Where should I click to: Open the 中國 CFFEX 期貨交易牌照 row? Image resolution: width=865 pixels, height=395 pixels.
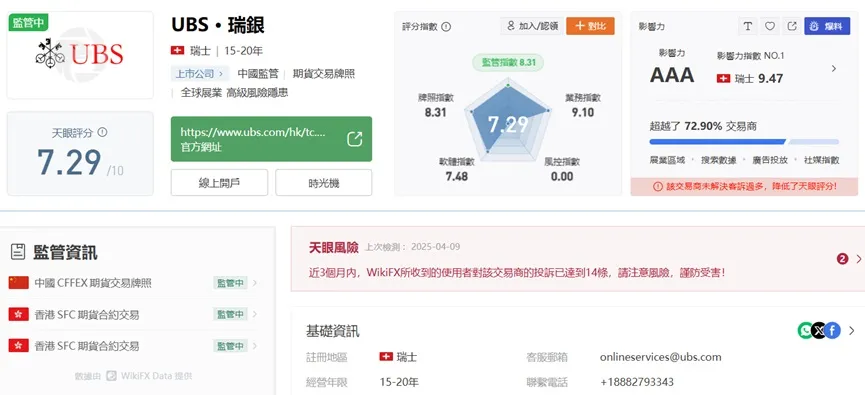click(134, 283)
